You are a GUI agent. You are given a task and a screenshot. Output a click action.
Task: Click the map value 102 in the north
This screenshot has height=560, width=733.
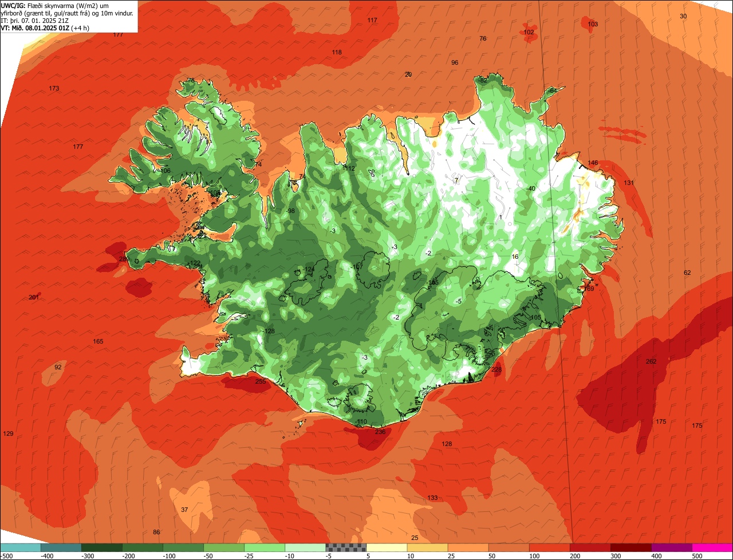(x=529, y=33)
